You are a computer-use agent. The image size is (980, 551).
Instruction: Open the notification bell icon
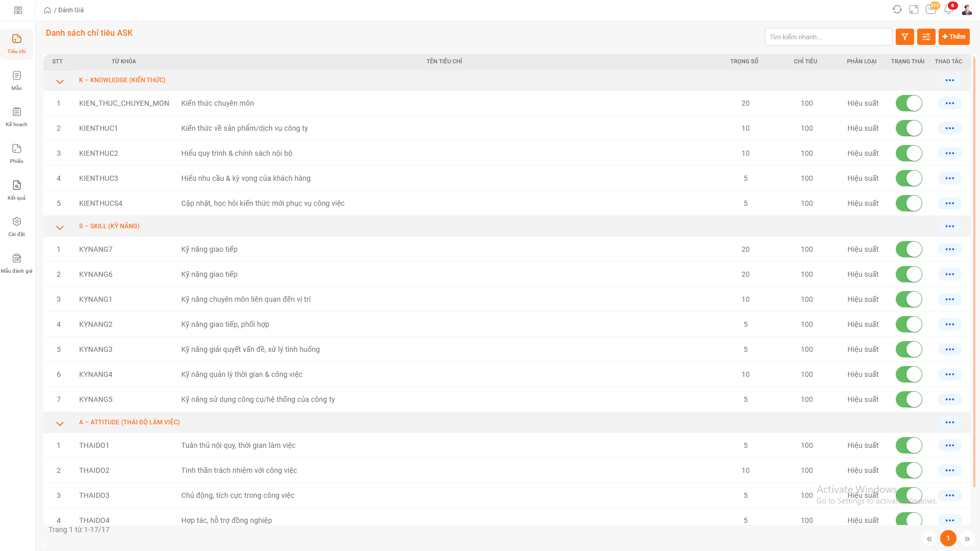(x=948, y=10)
